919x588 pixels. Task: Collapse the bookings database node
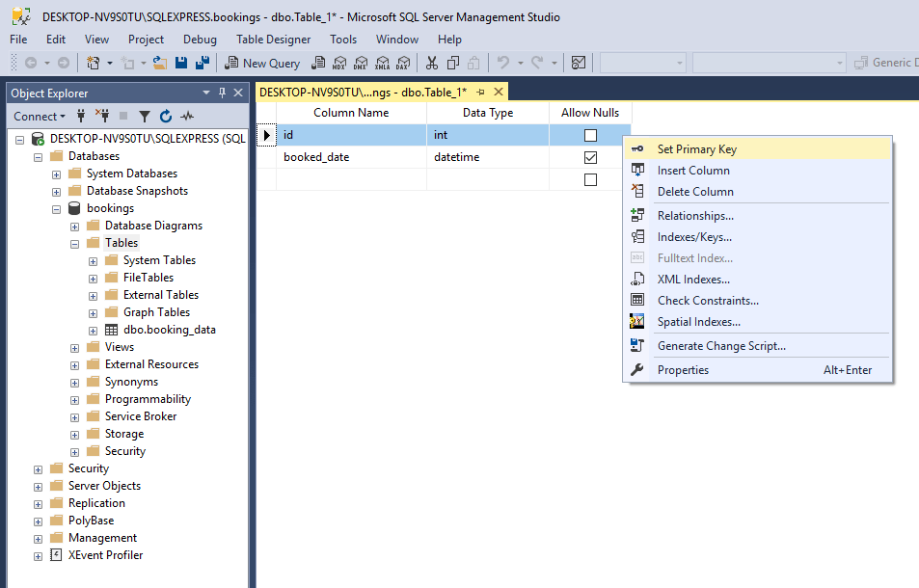tap(56, 209)
